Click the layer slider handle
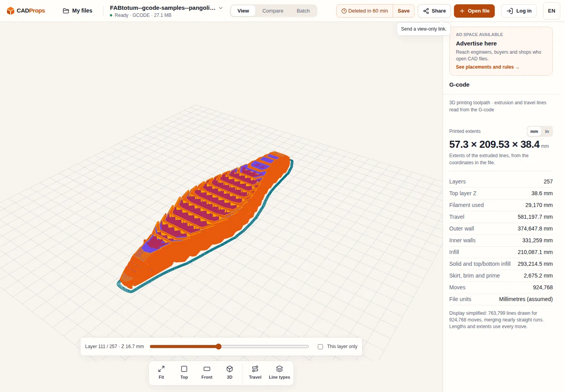Image resolution: width=565 pixels, height=392 pixels. click(219, 347)
